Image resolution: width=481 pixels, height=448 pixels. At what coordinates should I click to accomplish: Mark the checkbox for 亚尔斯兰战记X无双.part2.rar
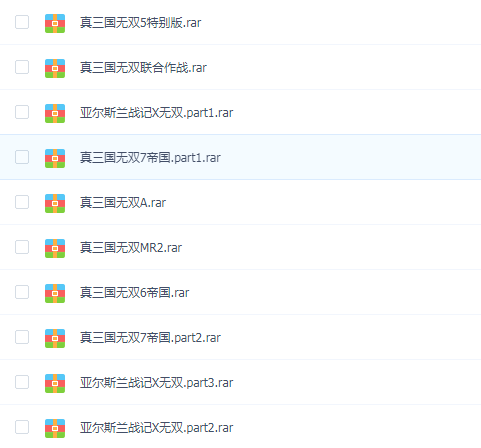coord(22,427)
